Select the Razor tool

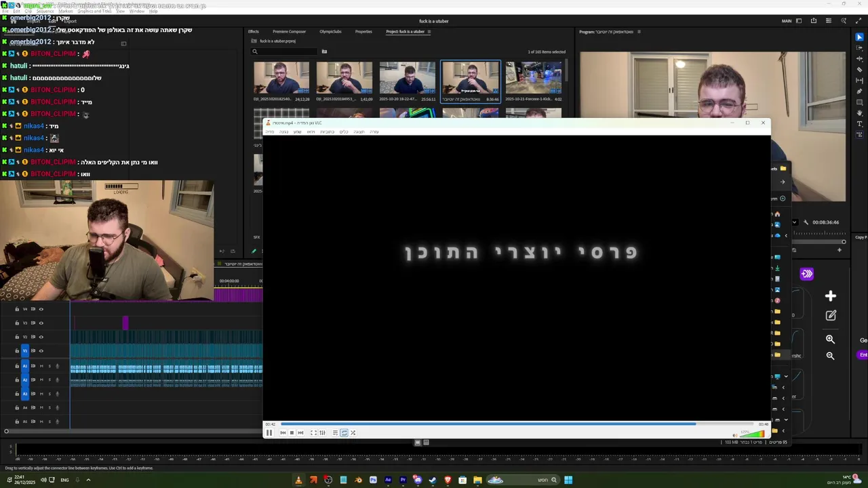click(860, 70)
